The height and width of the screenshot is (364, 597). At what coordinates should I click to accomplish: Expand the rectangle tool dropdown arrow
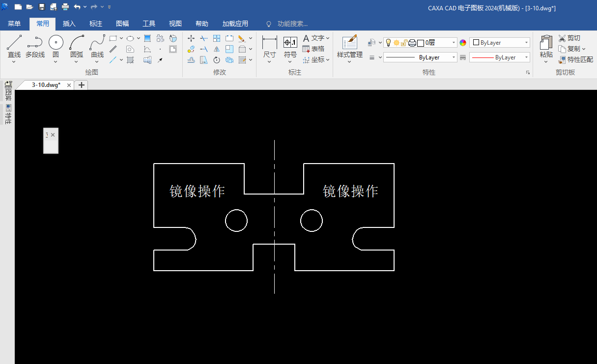[x=121, y=38]
